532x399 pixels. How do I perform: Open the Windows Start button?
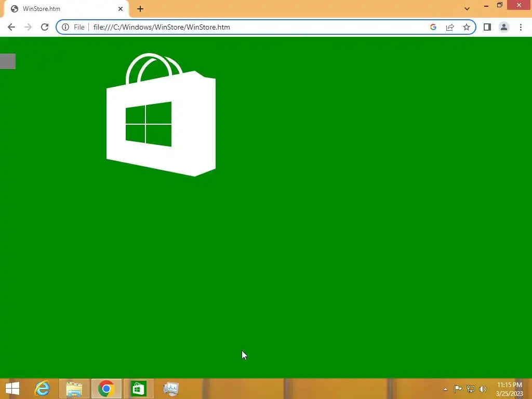point(12,389)
